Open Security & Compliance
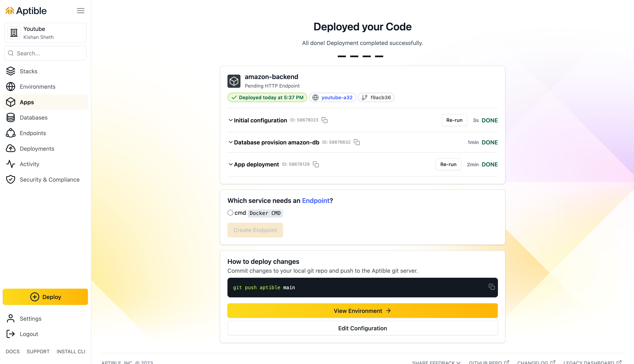Viewport: 634px width, 364px height. (x=49, y=179)
